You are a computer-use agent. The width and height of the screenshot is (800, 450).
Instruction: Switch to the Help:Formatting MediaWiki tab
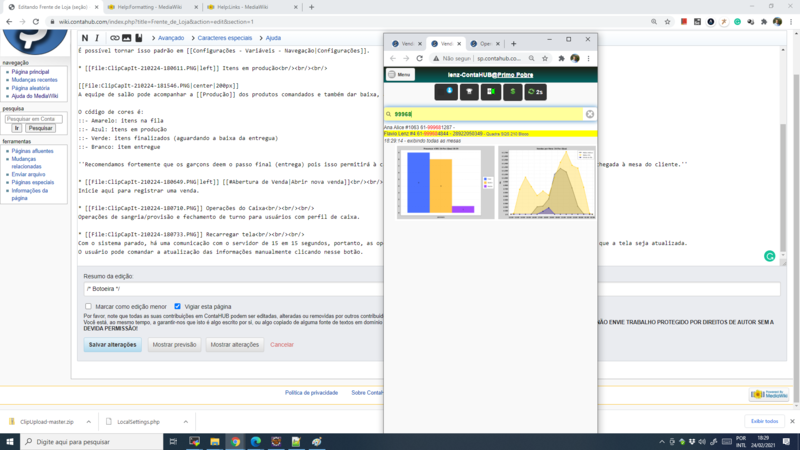(x=152, y=7)
